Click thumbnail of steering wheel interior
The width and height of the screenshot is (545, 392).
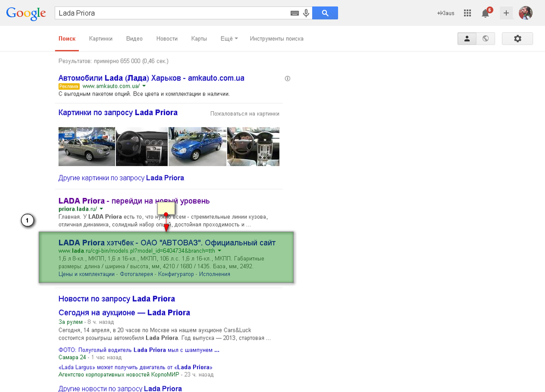tap(142, 147)
